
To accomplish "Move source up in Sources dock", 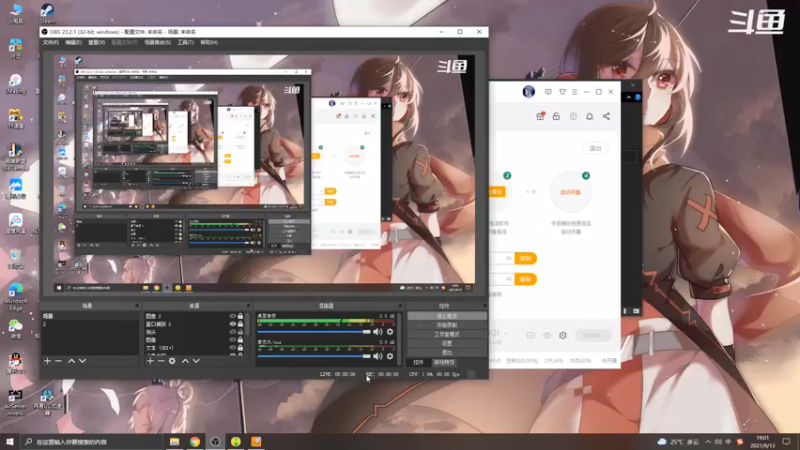I will [185, 361].
